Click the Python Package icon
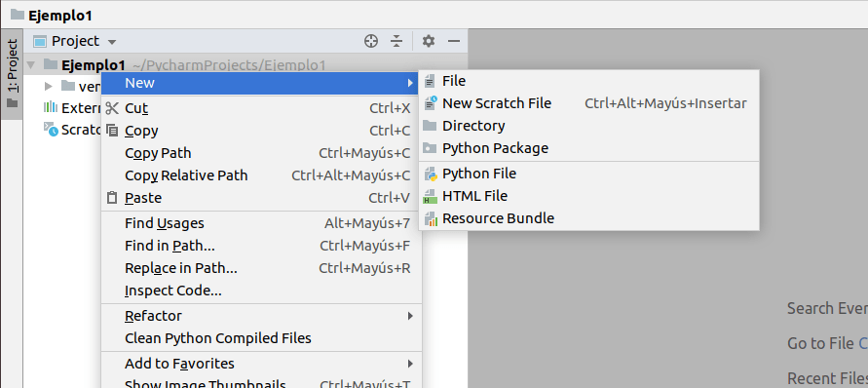This screenshot has width=868, height=388. click(430, 148)
